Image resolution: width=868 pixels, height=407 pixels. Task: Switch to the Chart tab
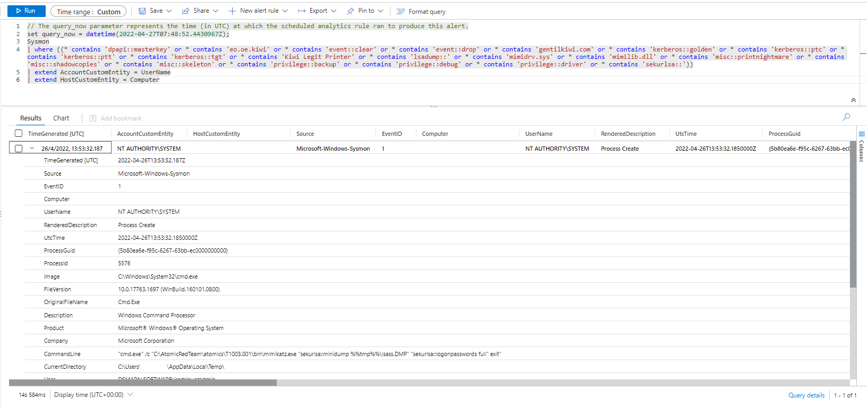coord(61,118)
